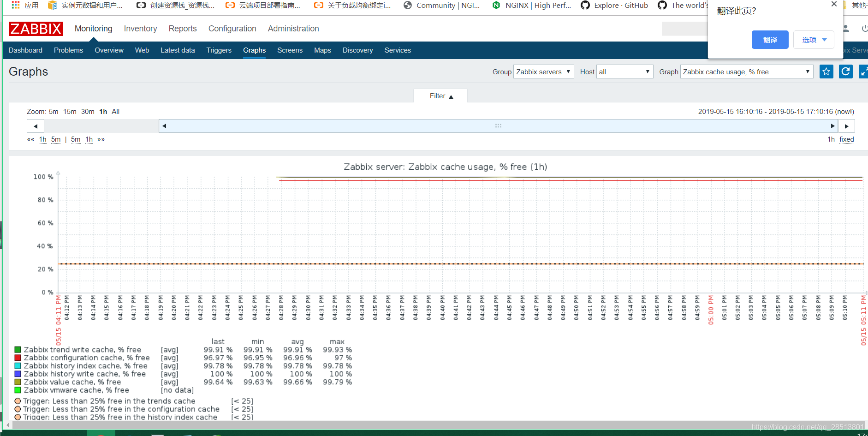
Task: Collapse the Filter panel
Action: coord(441,96)
